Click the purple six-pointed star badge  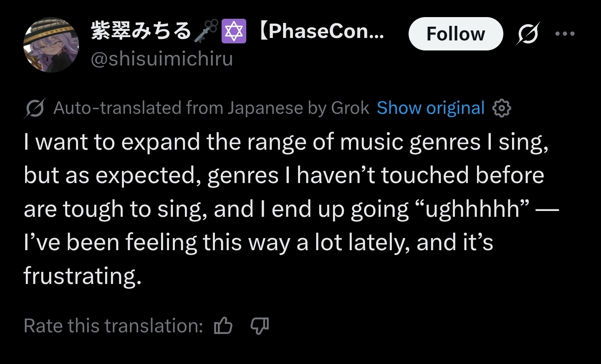(x=233, y=31)
